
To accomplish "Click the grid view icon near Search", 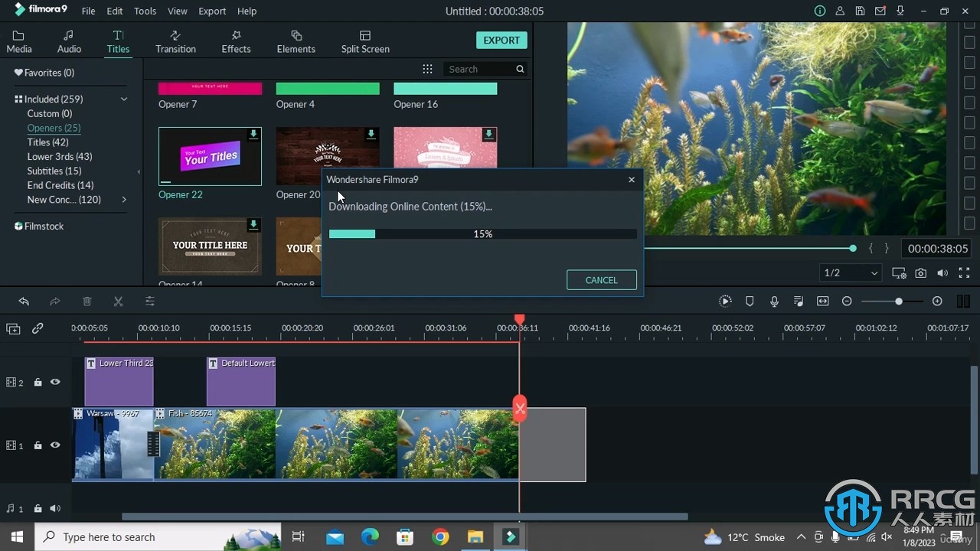I will coord(427,69).
